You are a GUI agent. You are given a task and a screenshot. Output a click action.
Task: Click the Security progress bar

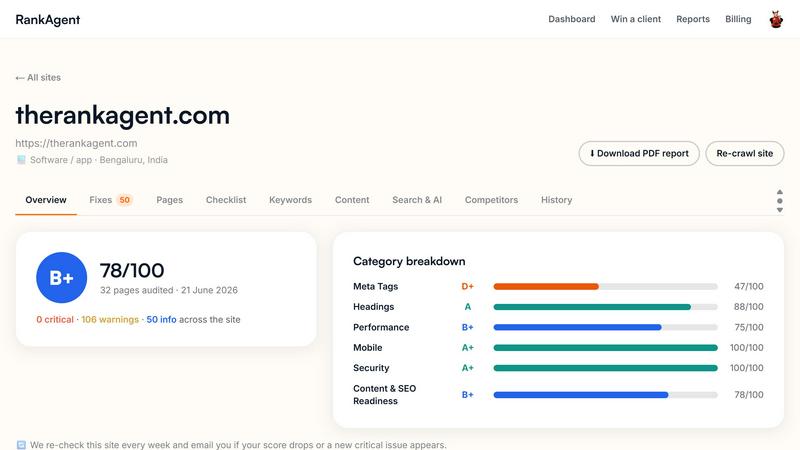click(605, 368)
